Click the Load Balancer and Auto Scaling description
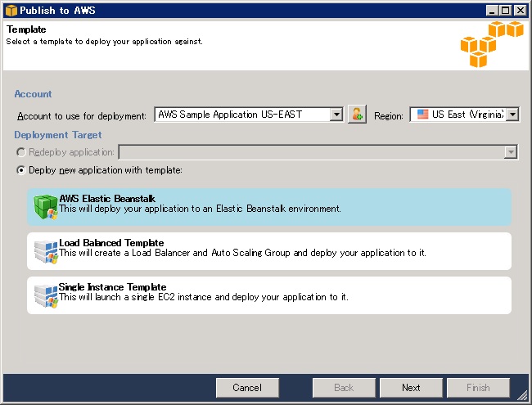532x405 pixels. pyautogui.click(x=242, y=253)
